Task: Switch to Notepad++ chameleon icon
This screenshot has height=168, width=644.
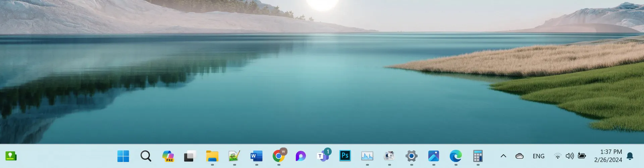Action: [x=234, y=156]
